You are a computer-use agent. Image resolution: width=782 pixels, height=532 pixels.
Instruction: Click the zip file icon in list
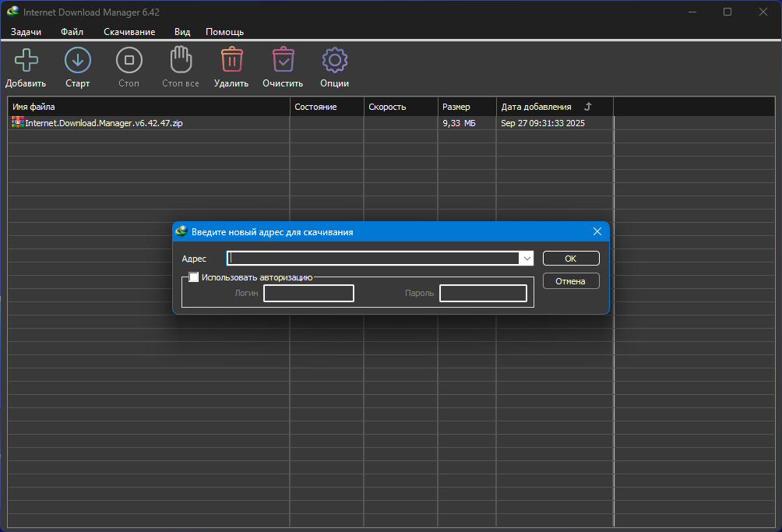tap(18, 122)
